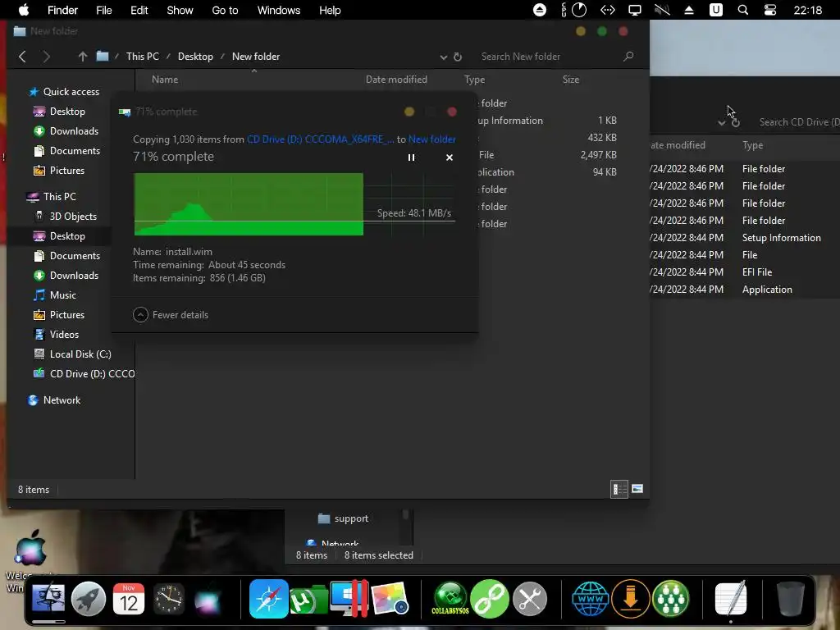Open Local Disk (C:) in the sidebar

(x=80, y=354)
